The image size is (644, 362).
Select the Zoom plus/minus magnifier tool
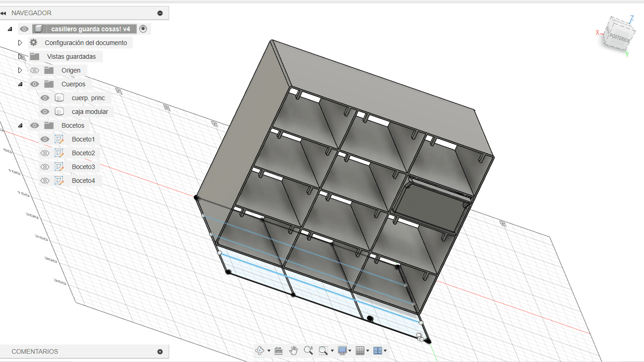308,351
